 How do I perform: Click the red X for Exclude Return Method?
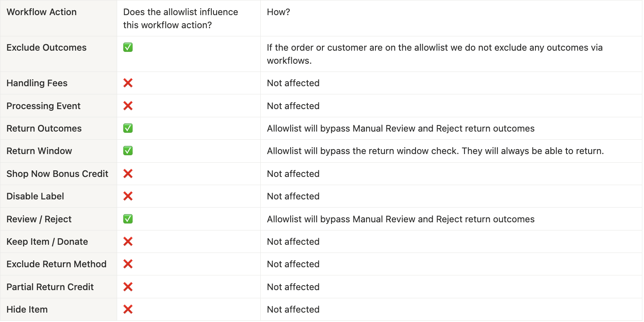click(x=128, y=264)
